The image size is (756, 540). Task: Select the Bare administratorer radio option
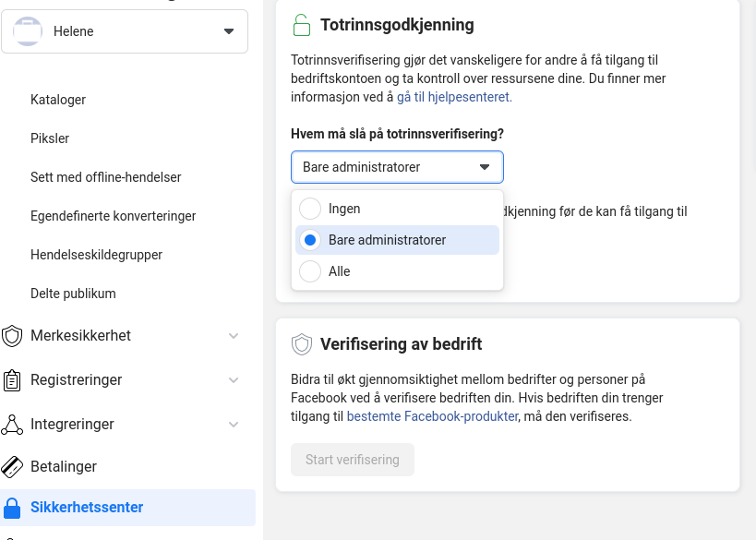(x=310, y=240)
